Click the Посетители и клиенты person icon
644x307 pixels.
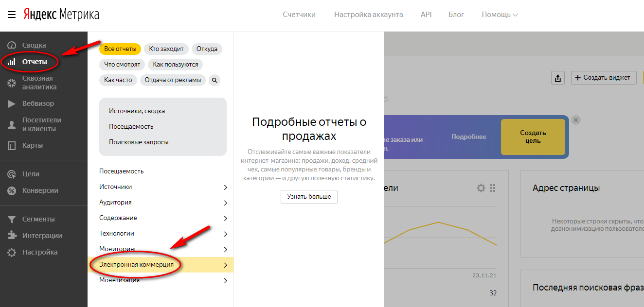pos(12,124)
